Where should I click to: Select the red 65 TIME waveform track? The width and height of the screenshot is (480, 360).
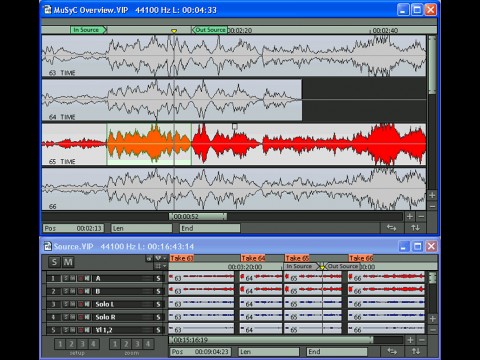(x=234, y=144)
